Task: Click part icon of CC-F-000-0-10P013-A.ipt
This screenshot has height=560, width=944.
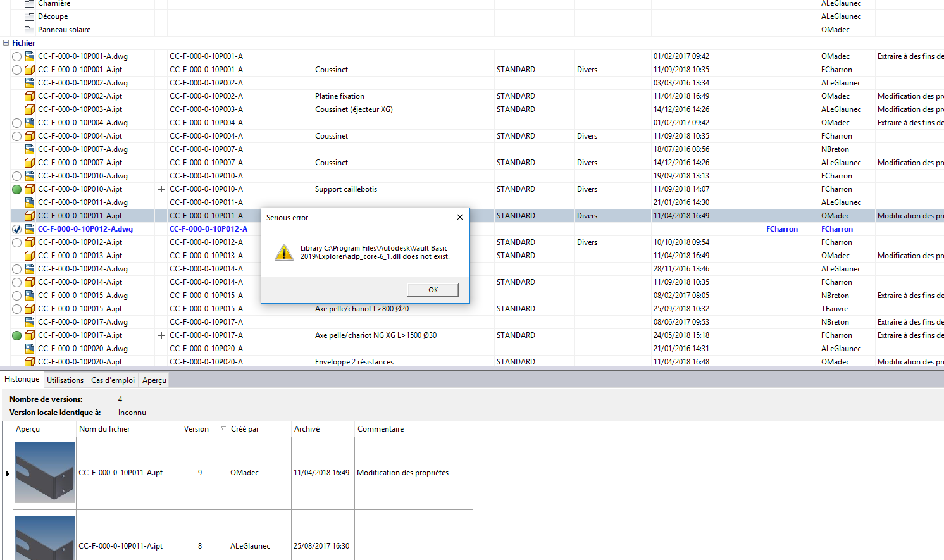Action: click(30, 256)
